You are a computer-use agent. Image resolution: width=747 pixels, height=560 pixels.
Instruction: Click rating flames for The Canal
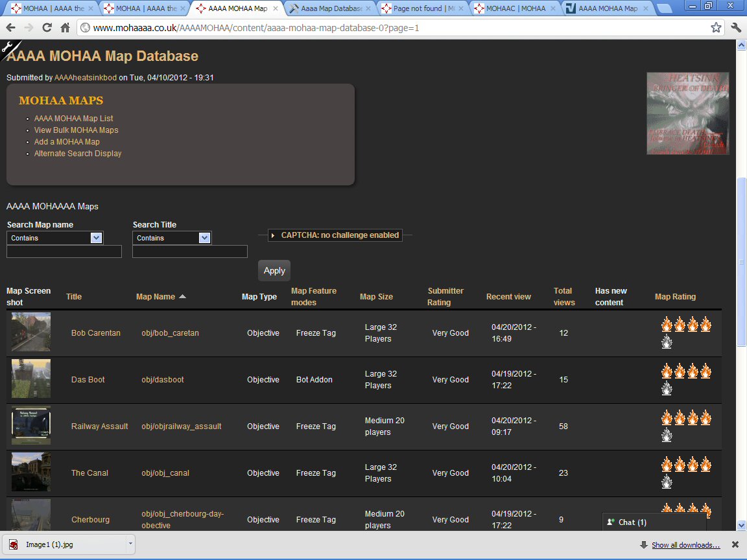coord(686,473)
